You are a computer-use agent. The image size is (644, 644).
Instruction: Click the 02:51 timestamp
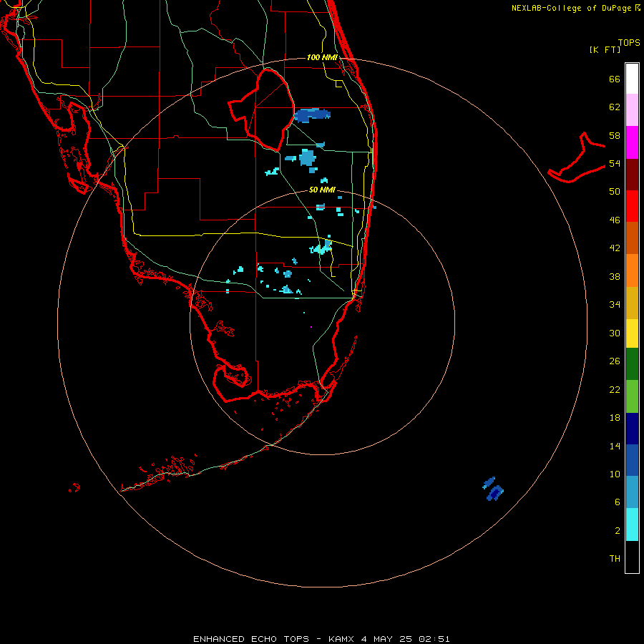[434, 639]
